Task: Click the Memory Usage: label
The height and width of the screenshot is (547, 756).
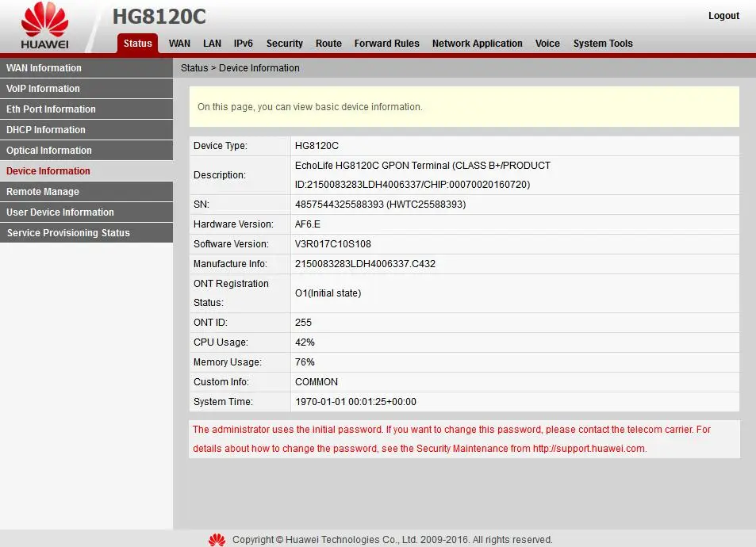Action: [228, 362]
